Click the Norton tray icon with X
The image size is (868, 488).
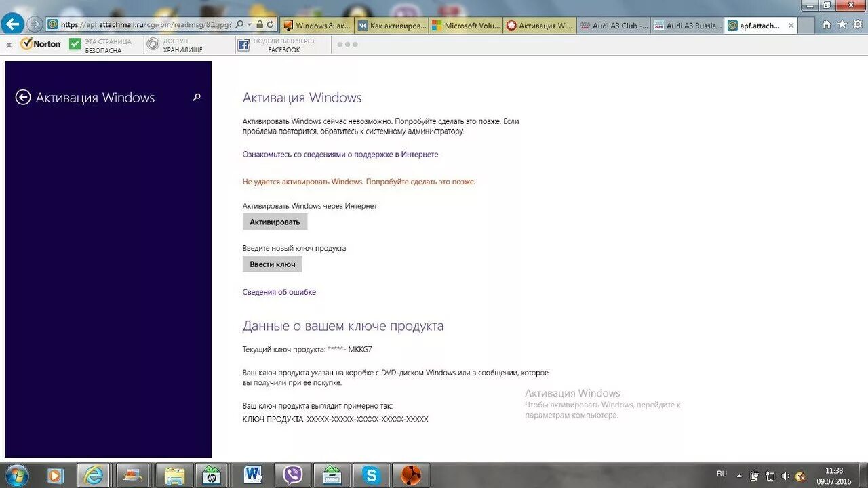(801, 476)
